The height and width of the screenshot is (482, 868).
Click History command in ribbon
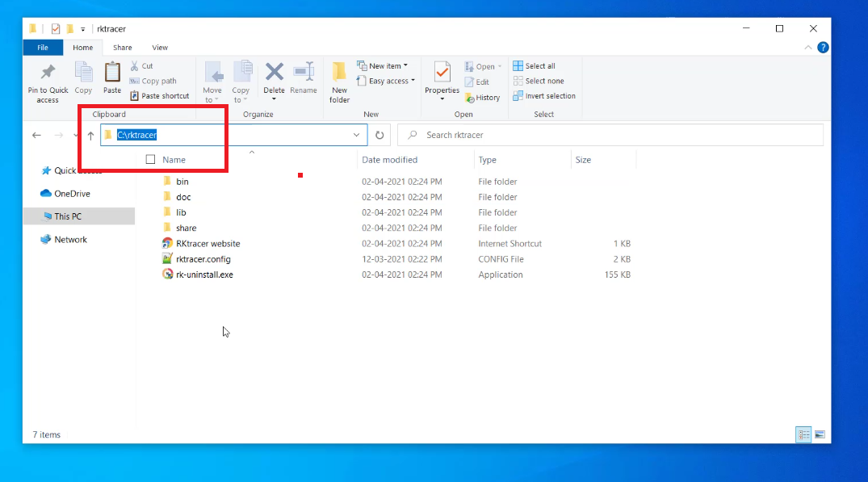[x=482, y=98]
